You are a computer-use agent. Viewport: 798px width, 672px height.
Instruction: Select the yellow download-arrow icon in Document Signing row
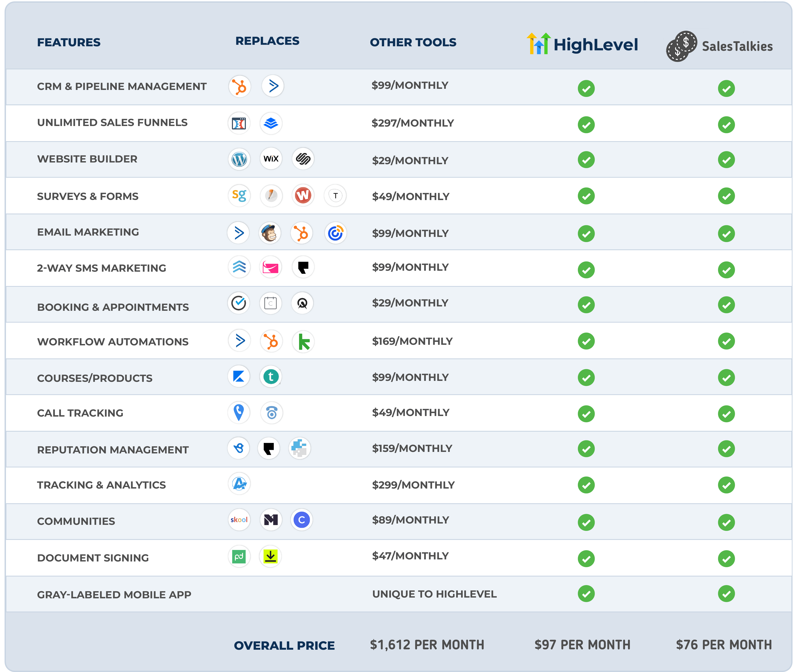click(x=271, y=557)
